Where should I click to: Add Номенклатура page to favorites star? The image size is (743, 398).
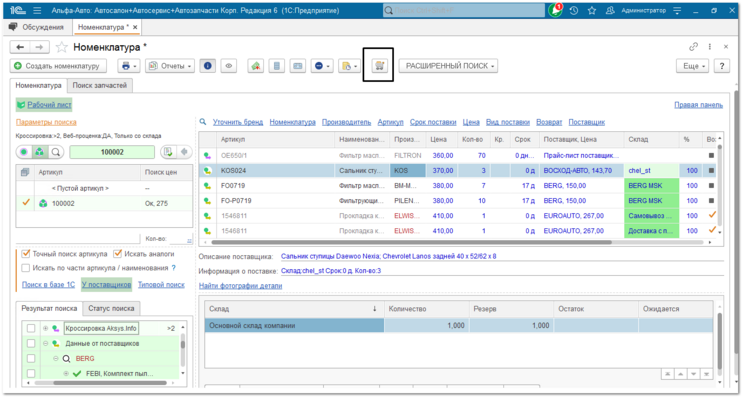click(x=62, y=47)
